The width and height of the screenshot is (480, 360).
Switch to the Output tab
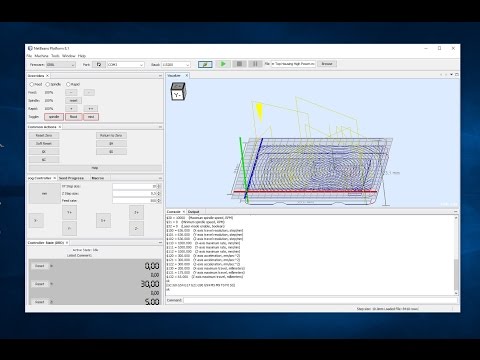[x=194, y=212]
